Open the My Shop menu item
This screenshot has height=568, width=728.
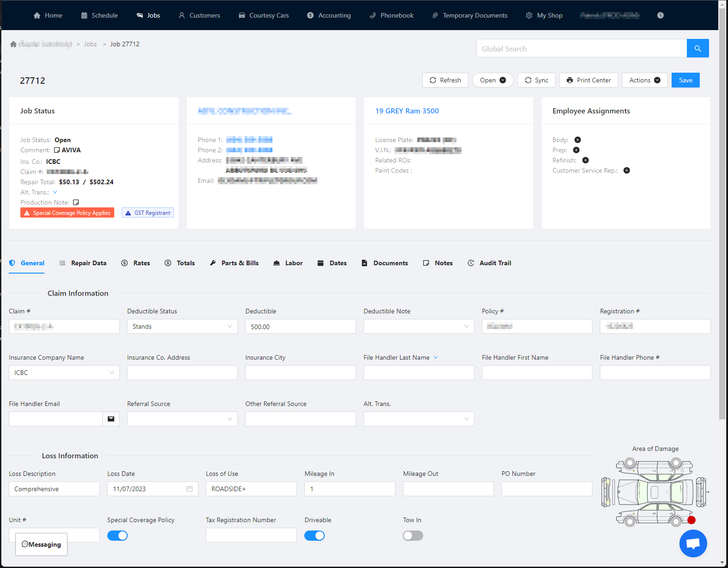pyautogui.click(x=544, y=15)
